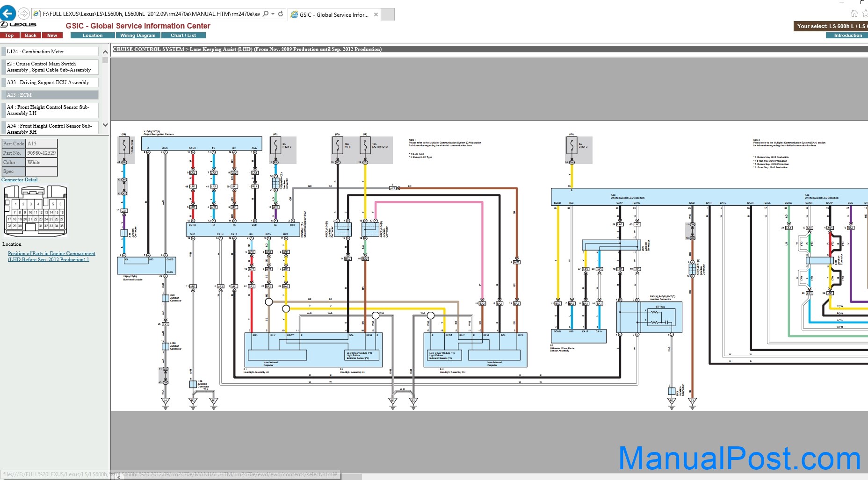This screenshot has height=480, width=868.
Task: Select z2 : Cruise Control Main Switch Assembly
Action: click(x=50, y=67)
